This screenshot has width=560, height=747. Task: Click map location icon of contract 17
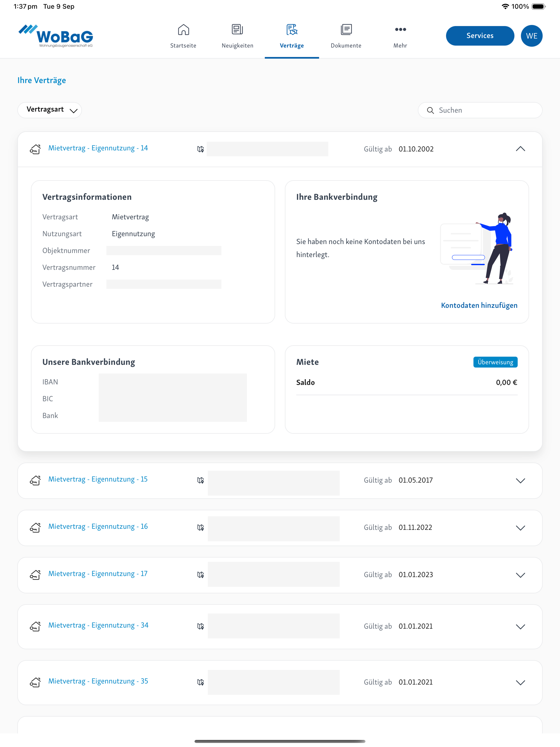[201, 575]
